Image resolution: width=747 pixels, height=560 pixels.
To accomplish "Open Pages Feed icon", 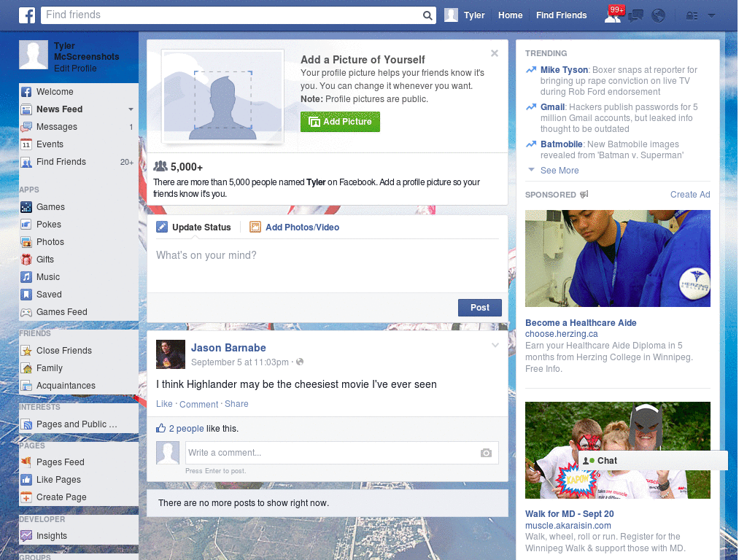I will coord(26,462).
